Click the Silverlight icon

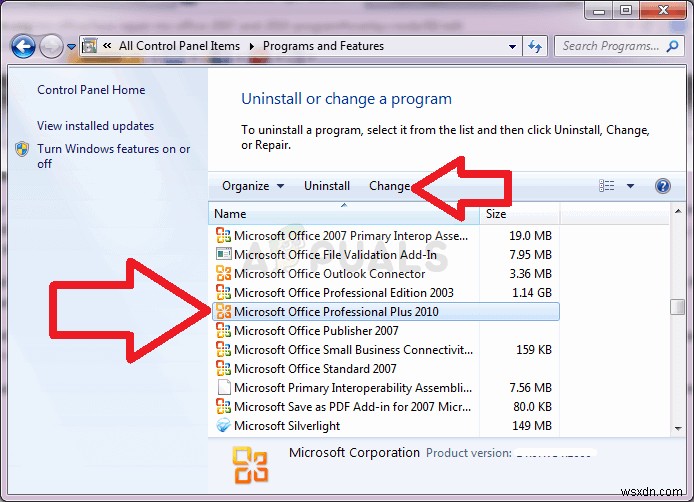click(x=224, y=425)
